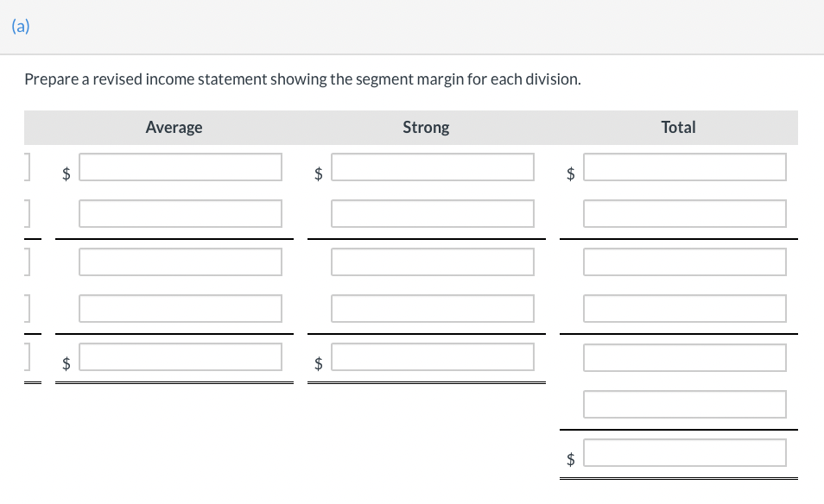Screen dimensions: 824x504
Task: Click the (a) part label
Action: click(x=21, y=26)
